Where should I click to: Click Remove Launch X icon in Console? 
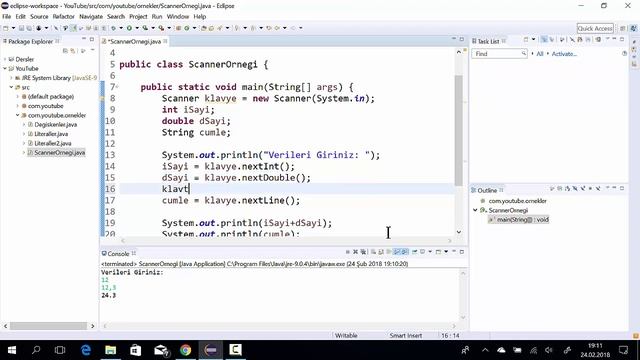click(x=356, y=252)
